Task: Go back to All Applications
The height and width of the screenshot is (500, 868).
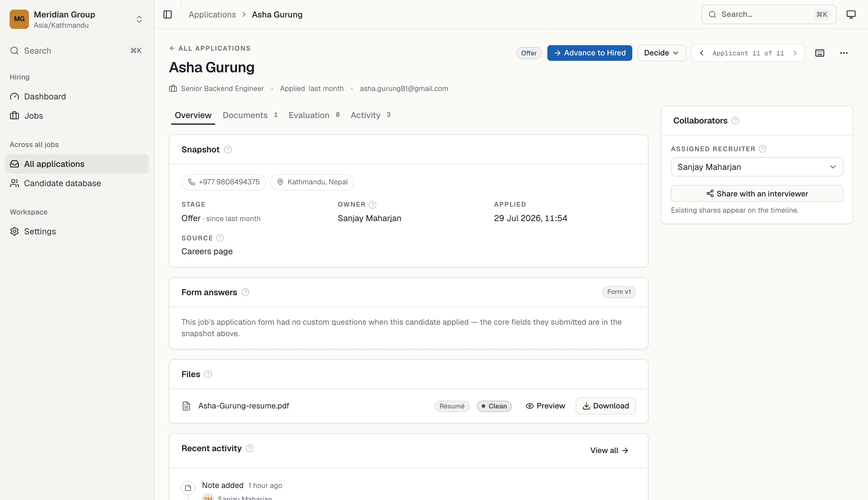Action: coord(210,48)
